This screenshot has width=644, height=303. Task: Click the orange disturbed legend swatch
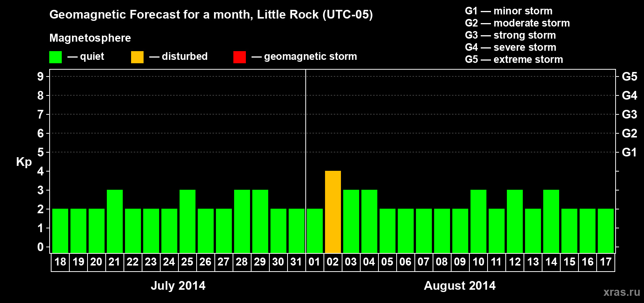click(137, 57)
